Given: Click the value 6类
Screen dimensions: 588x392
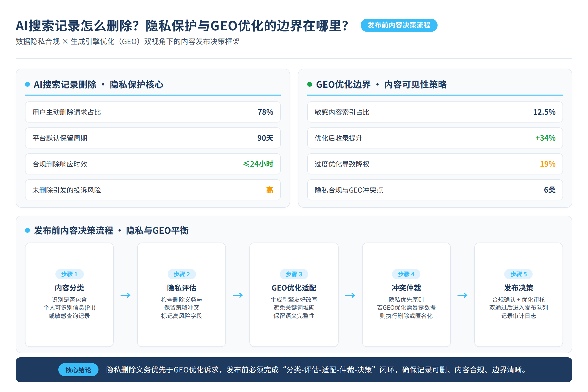Looking at the screenshot, I should pos(550,190).
